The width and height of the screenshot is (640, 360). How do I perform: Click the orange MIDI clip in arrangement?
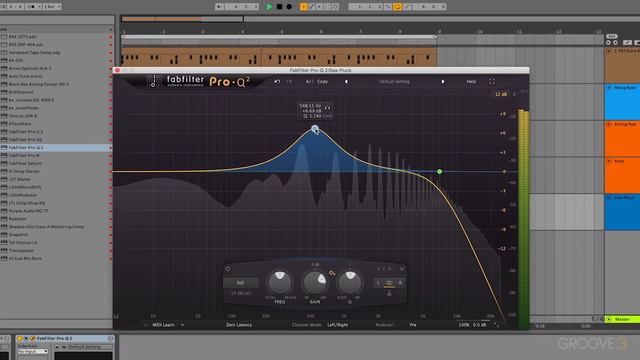pos(279,57)
